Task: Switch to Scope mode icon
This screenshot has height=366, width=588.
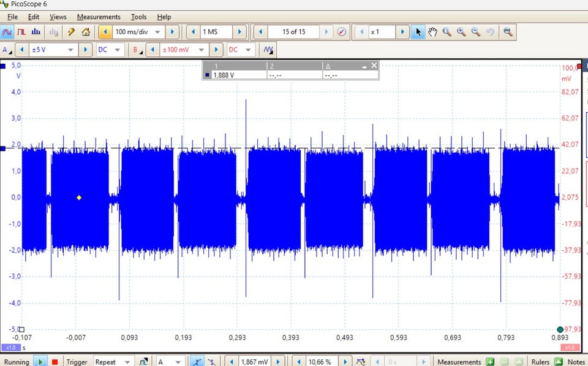Action: coord(8,32)
